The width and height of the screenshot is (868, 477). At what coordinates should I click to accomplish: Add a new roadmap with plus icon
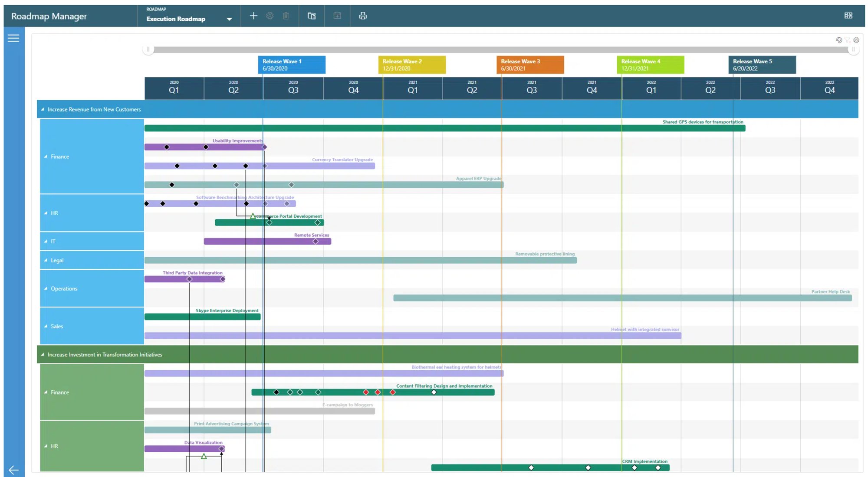point(253,16)
